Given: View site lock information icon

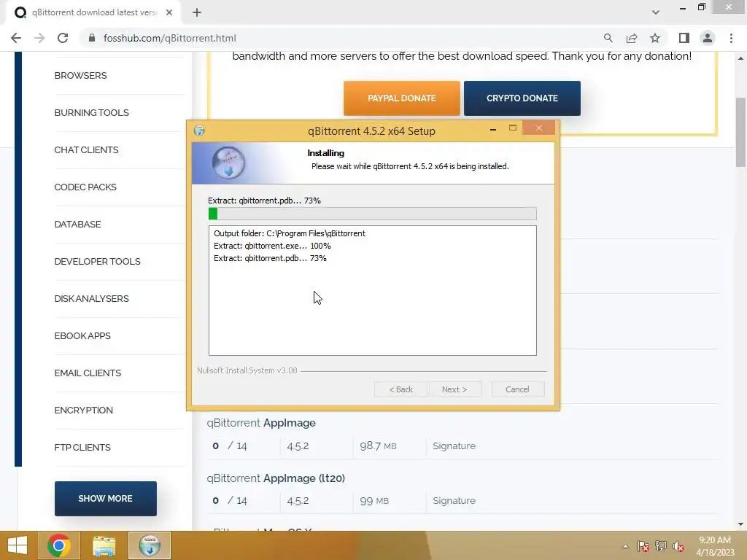Looking at the screenshot, I should point(92,38).
